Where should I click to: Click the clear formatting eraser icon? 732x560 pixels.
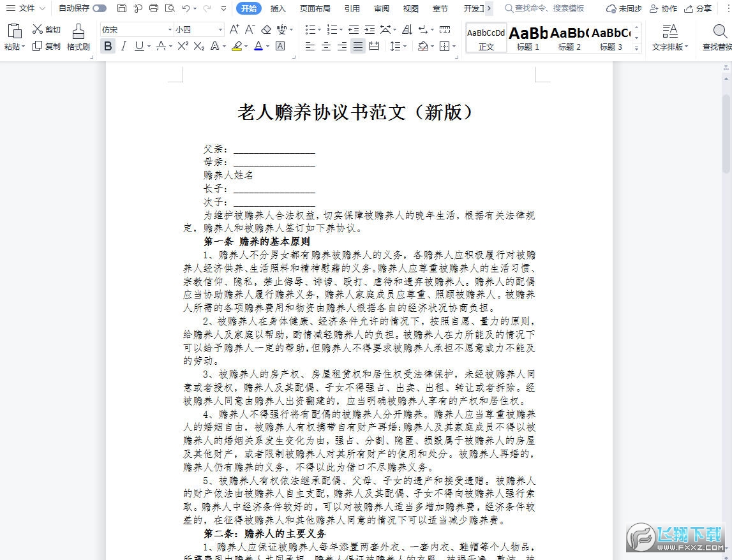click(266, 29)
